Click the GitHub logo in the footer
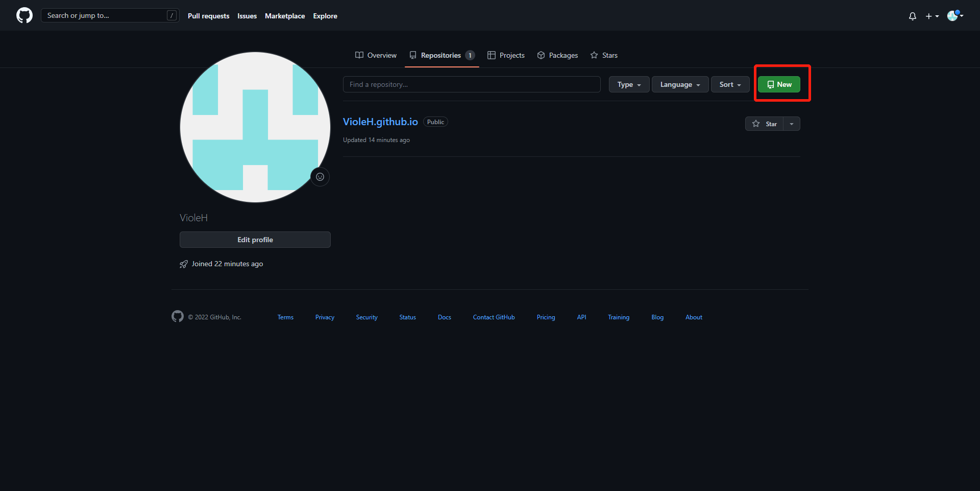The image size is (980, 491). [178, 317]
